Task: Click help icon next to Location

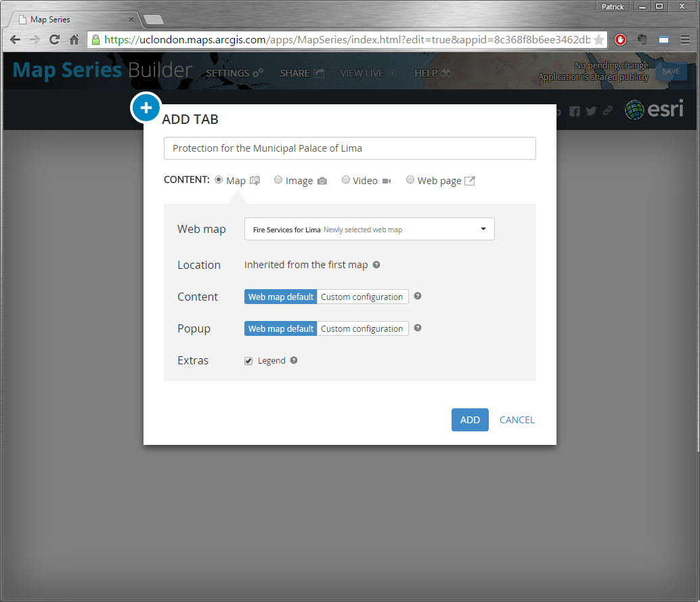Action: (376, 265)
